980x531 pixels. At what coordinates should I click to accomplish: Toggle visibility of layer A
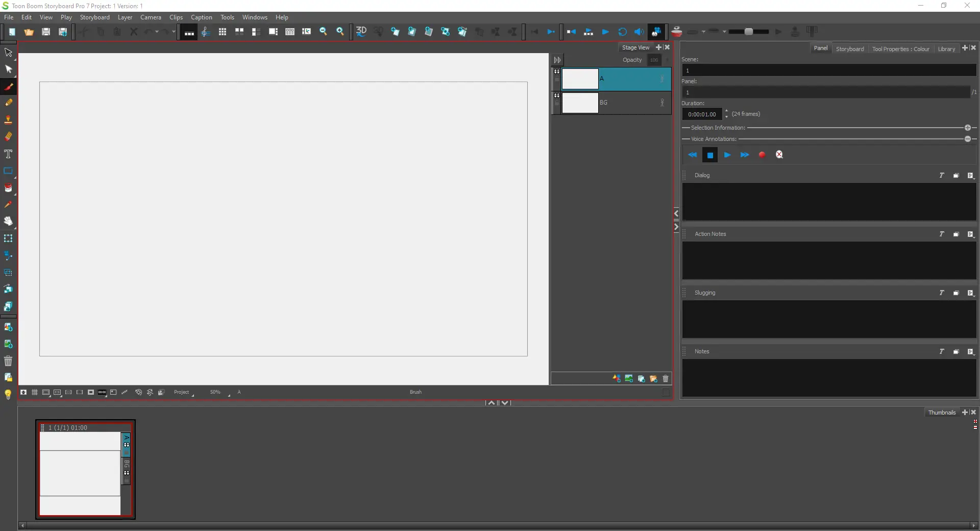557,72
